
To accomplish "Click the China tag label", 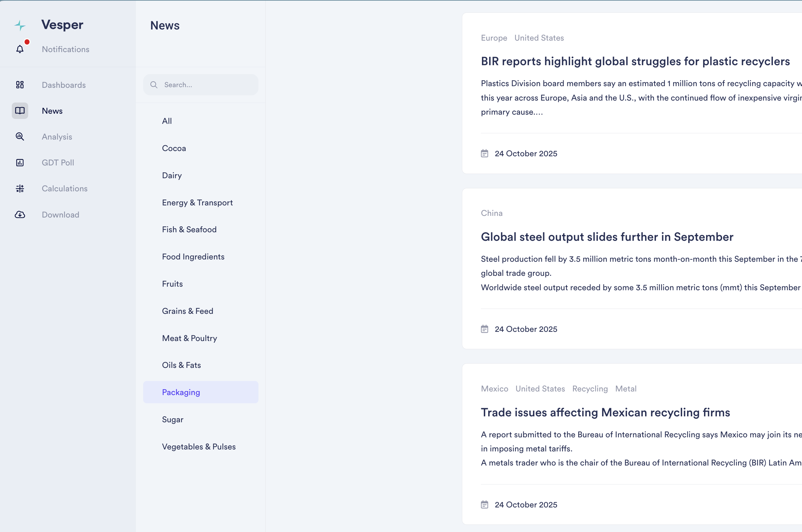I will [x=491, y=213].
